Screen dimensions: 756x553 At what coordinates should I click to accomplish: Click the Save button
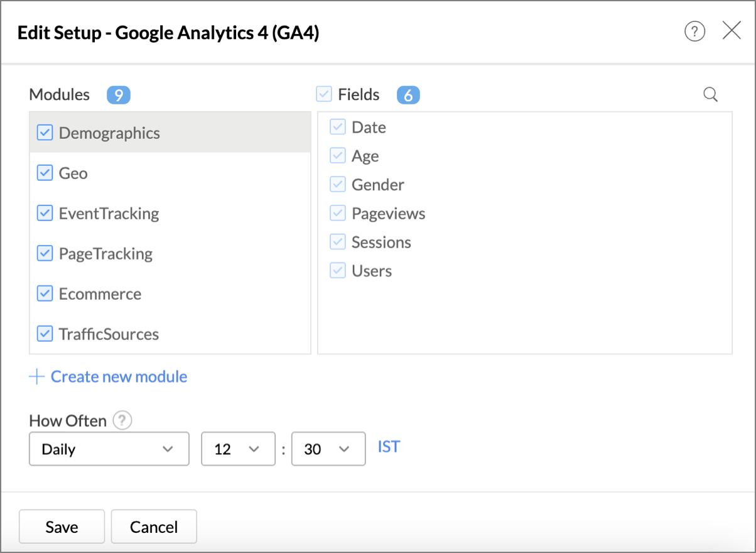coord(62,527)
